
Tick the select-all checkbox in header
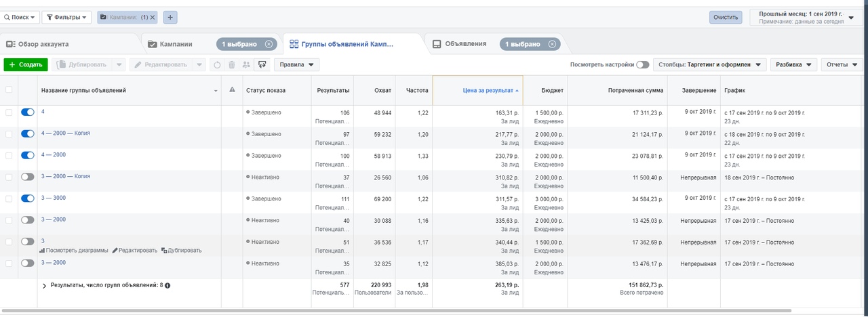pos(9,90)
